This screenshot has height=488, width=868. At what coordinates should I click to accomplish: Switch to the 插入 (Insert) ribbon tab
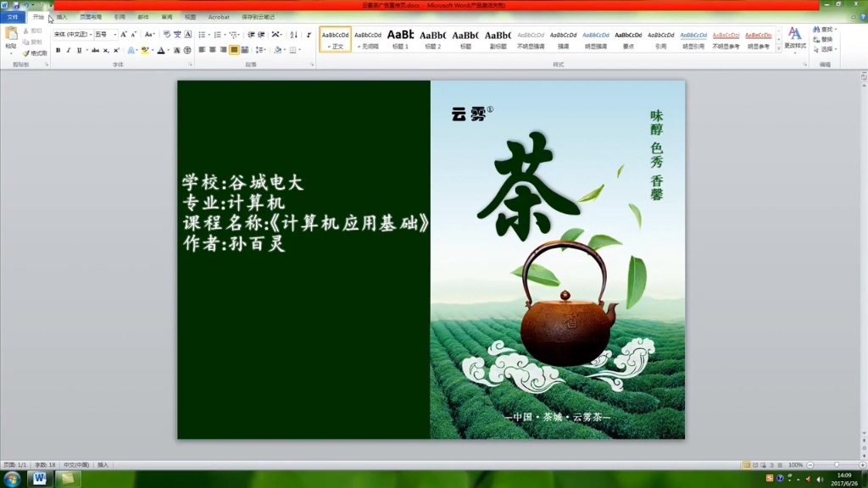61,17
